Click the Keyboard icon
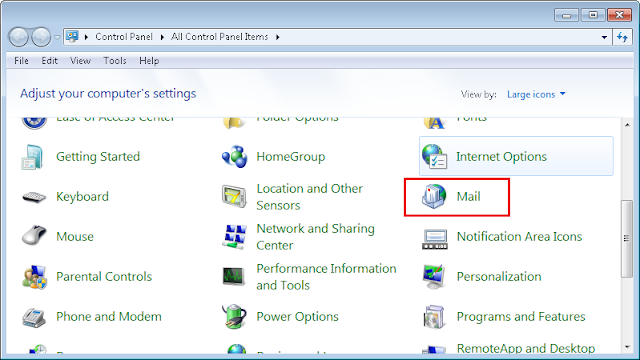This screenshot has height=360, width=640. click(34, 197)
